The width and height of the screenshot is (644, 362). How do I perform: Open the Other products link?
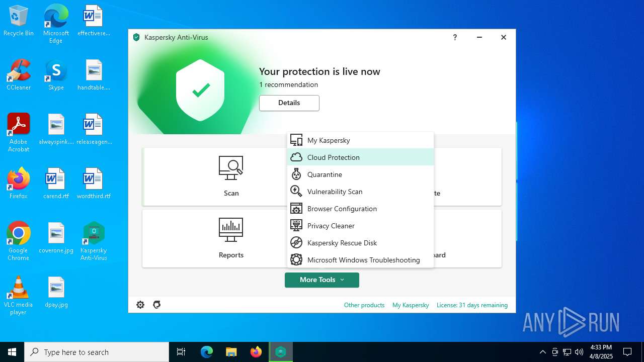coord(364,305)
